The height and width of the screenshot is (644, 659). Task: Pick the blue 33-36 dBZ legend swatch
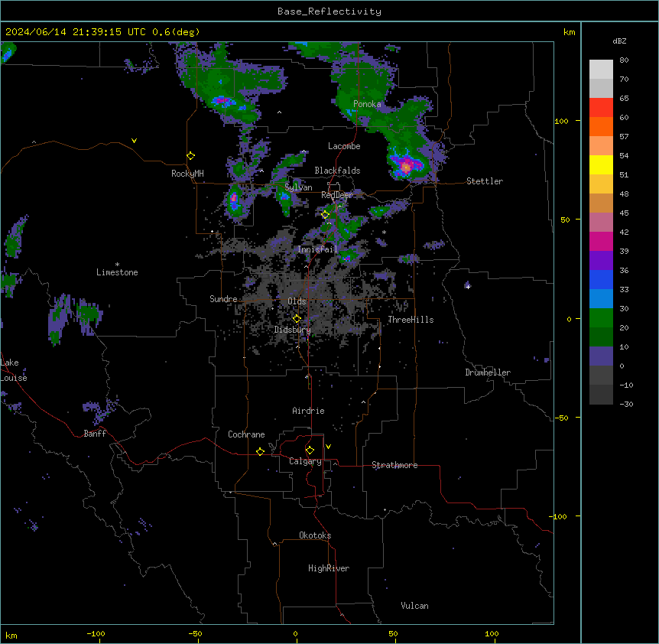point(601,279)
